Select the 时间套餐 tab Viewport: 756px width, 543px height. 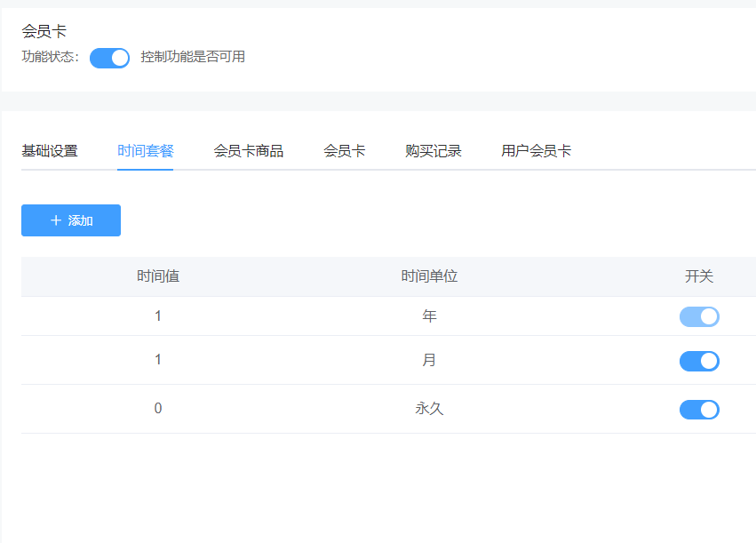click(146, 151)
